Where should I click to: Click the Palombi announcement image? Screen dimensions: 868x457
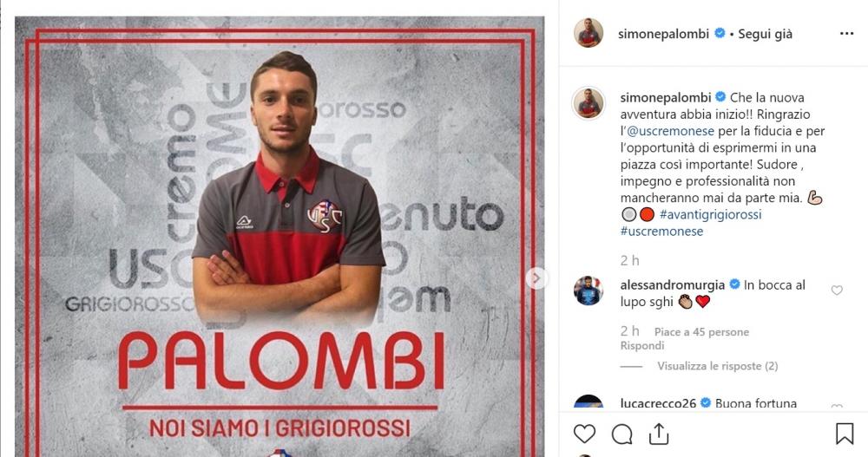click(x=279, y=237)
